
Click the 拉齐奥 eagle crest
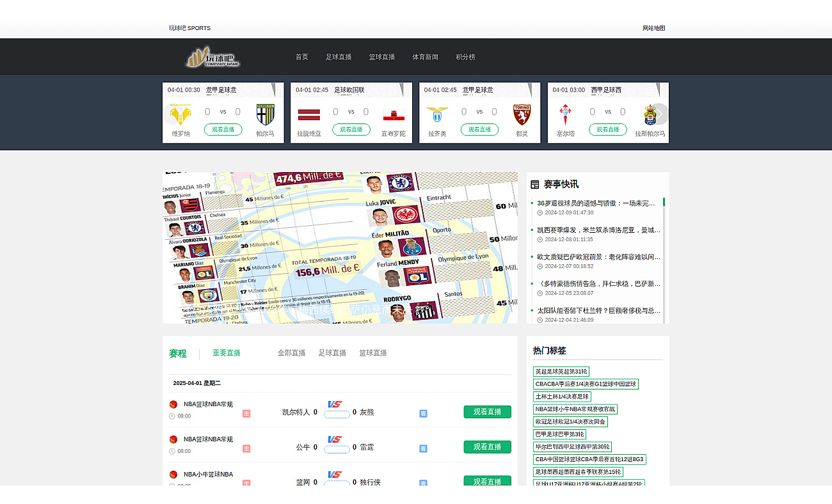437,114
